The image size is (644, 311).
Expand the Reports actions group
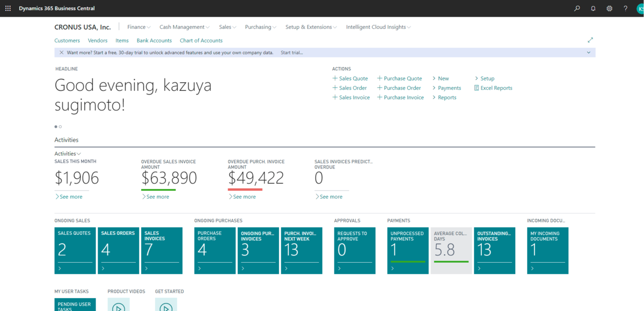(x=444, y=98)
